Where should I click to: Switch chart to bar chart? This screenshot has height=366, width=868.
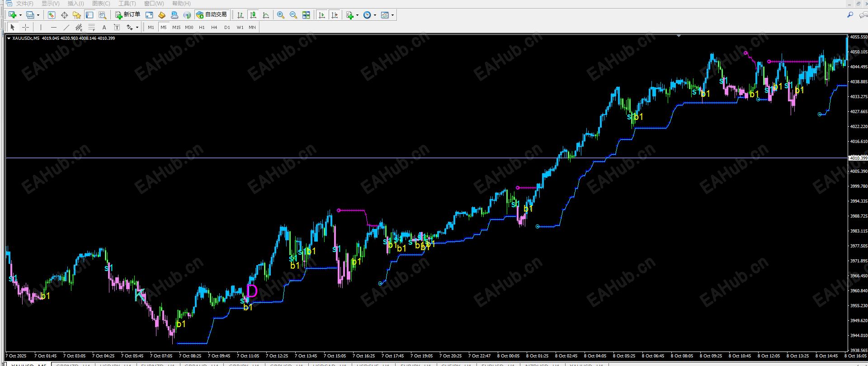(x=241, y=15)
